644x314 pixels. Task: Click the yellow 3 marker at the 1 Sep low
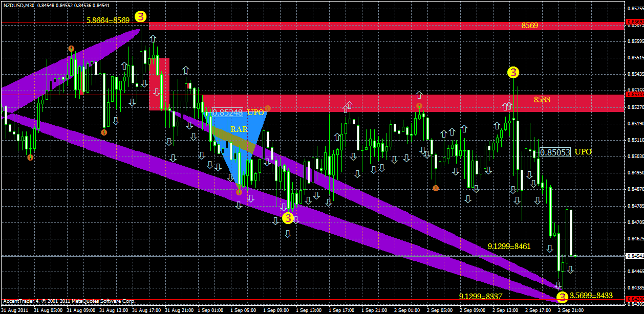[288, 218]
